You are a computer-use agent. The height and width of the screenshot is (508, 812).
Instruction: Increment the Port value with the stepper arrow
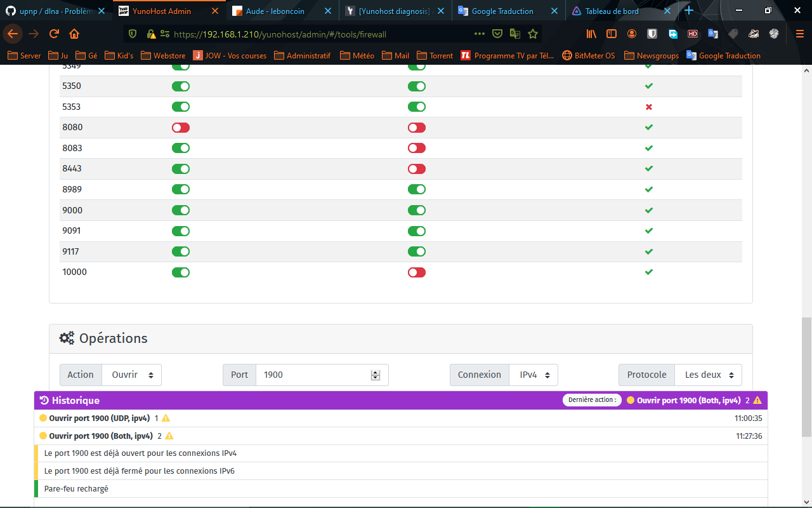tap(376, 371)
